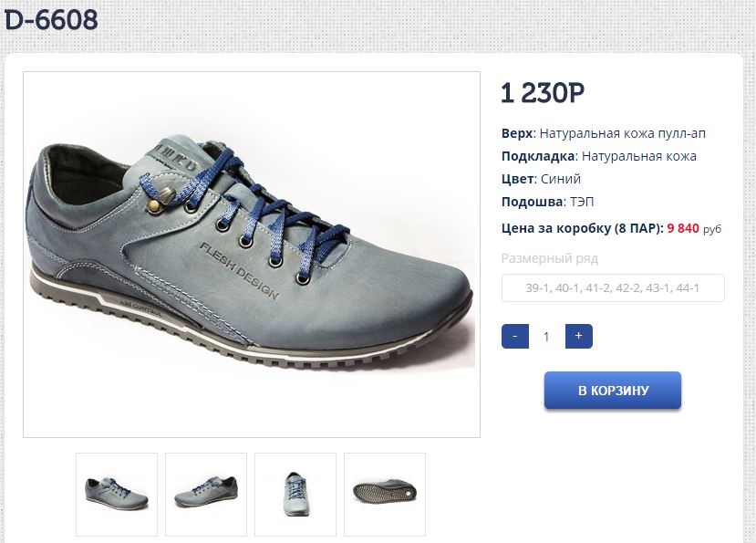Click the D-6608 product title
The height and width of the screenshot is (543, 756).
[52, 20]
